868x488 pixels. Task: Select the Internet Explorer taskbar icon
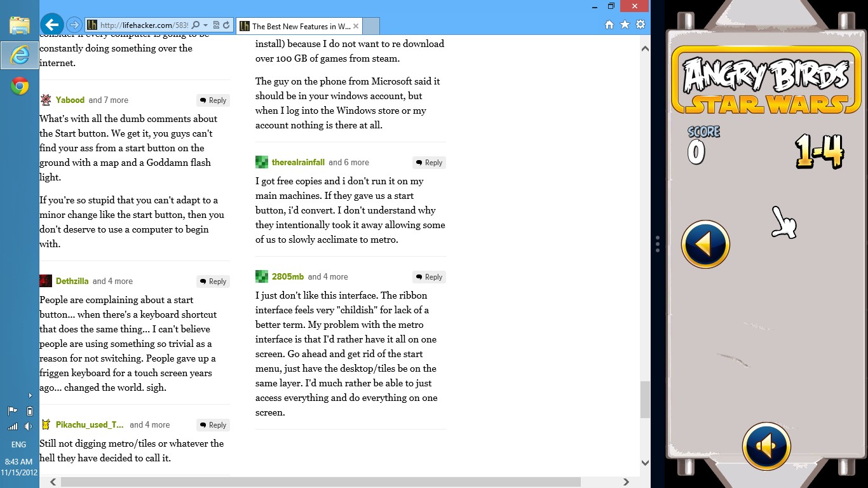(20, 55)
